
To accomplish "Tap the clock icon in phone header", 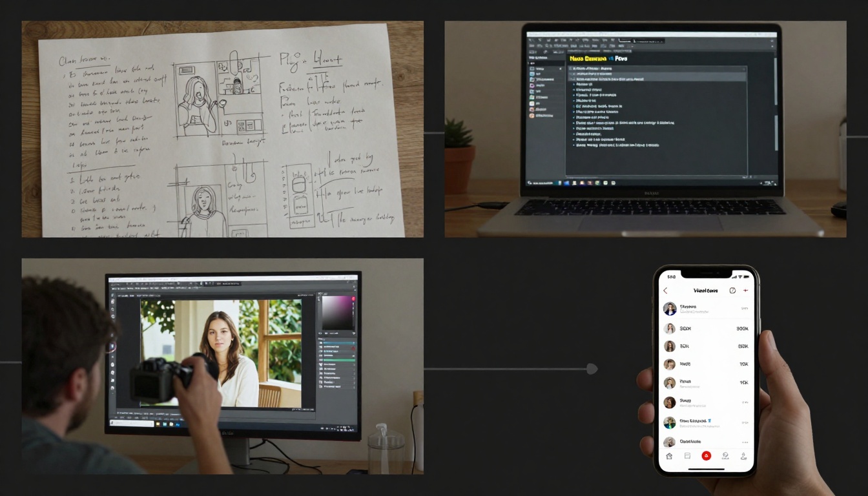I will coord(732,290).
